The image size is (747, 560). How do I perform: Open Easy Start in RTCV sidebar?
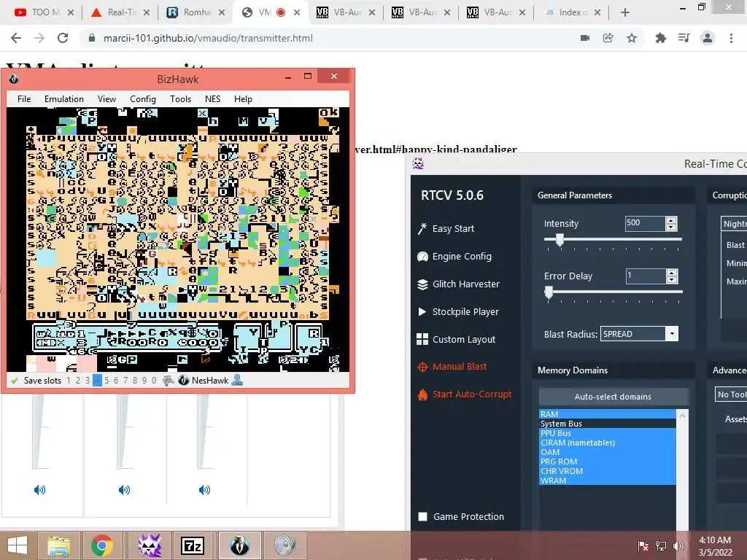[x=446, y=228]
